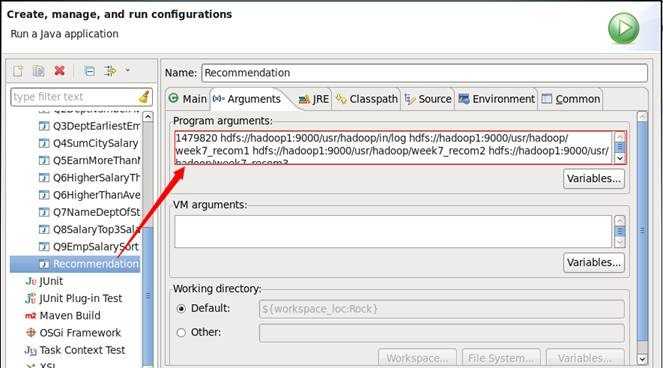Switch to the JRE tab
Viewport: 663px width, 368px height.
pyautogui.click(x=314, y=99)
